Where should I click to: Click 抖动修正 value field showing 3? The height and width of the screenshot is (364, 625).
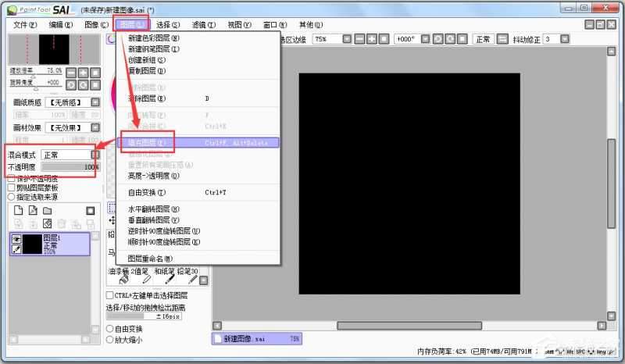pos(552,39)
